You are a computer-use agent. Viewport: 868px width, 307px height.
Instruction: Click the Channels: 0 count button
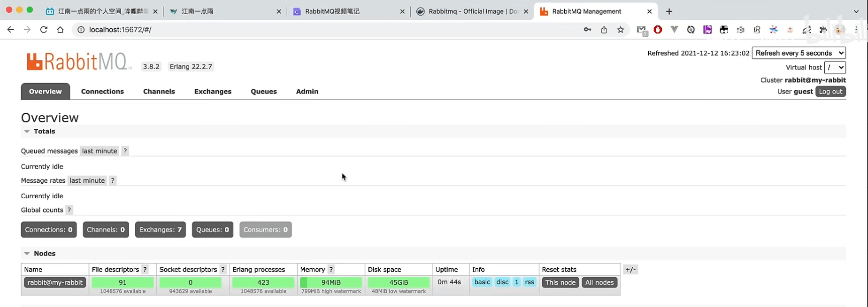click(106, 229)
